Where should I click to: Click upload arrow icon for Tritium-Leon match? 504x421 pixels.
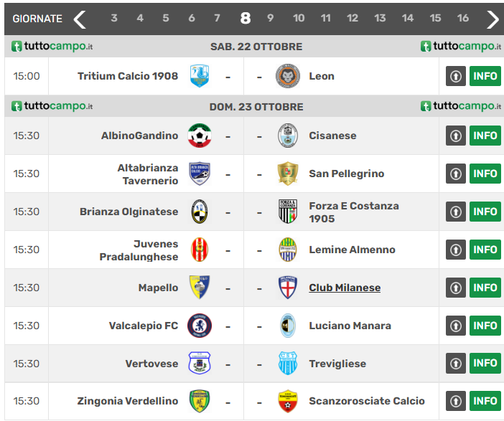[x=456, y=76]
